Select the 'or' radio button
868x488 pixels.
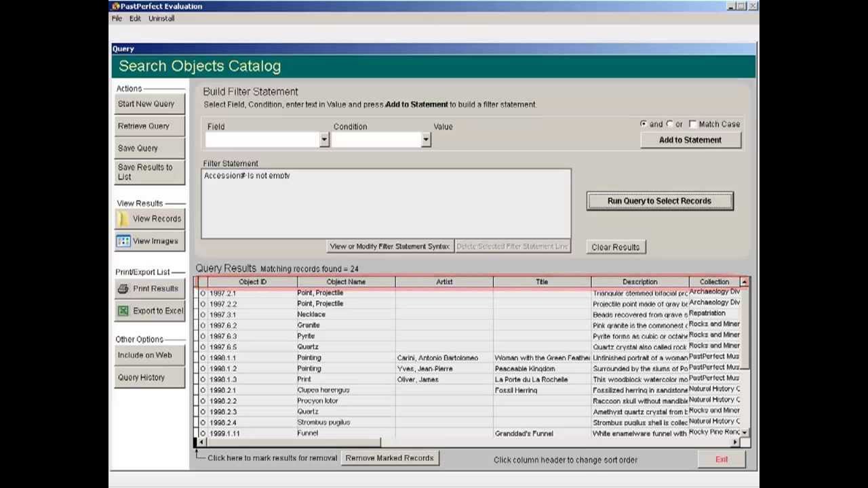(x=670, y=124)
